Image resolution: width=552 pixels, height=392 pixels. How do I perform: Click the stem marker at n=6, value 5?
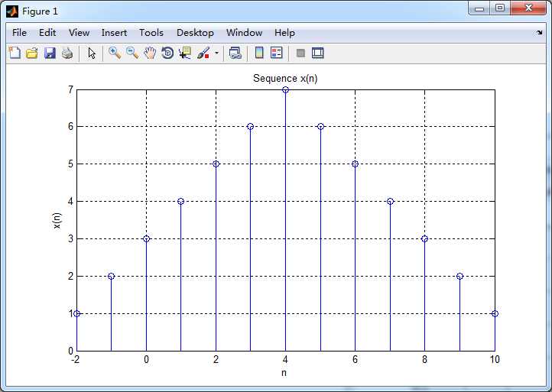tap(355, 164)
